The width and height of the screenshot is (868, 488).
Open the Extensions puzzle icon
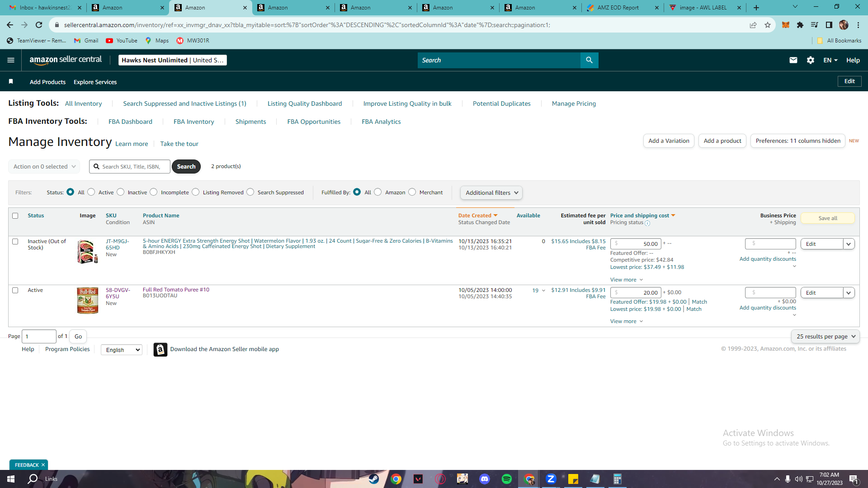pyautogui.click(x=800, y=25)
